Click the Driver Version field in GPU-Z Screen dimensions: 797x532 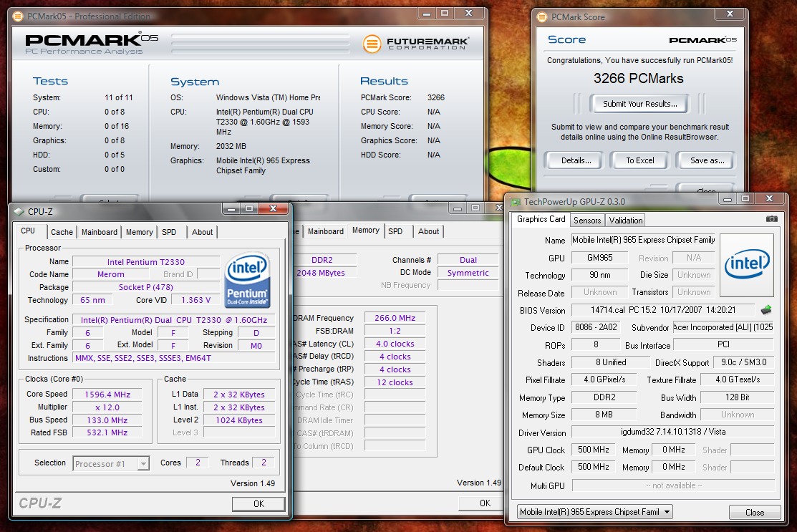click(x=673, y=432)
